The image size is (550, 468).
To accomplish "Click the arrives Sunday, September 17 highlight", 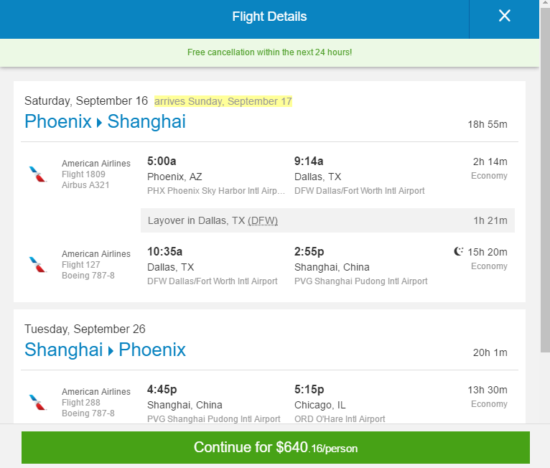I will click(223, 101).
